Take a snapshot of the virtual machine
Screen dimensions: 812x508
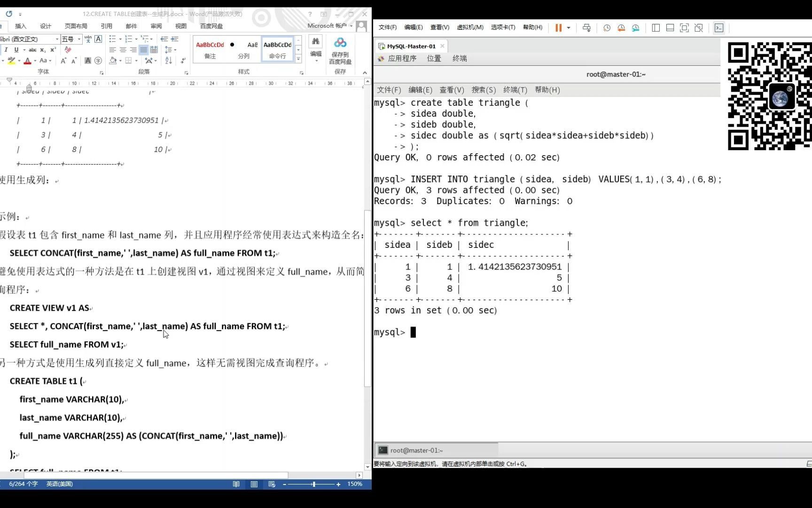pyautogui.click(x=607, y=28)
